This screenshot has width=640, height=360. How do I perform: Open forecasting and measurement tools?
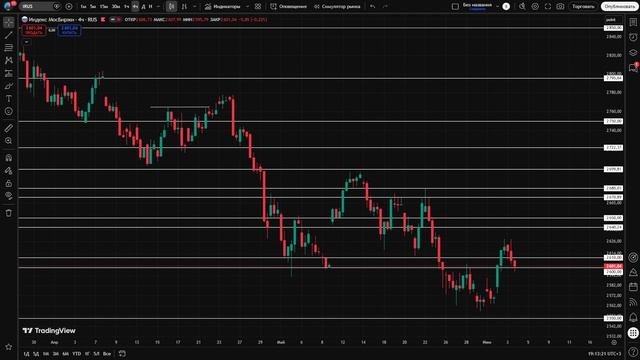coord(9,73)
